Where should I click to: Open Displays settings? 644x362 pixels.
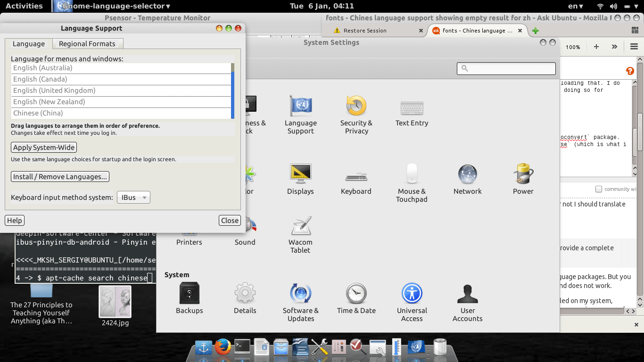pos(300,179)
